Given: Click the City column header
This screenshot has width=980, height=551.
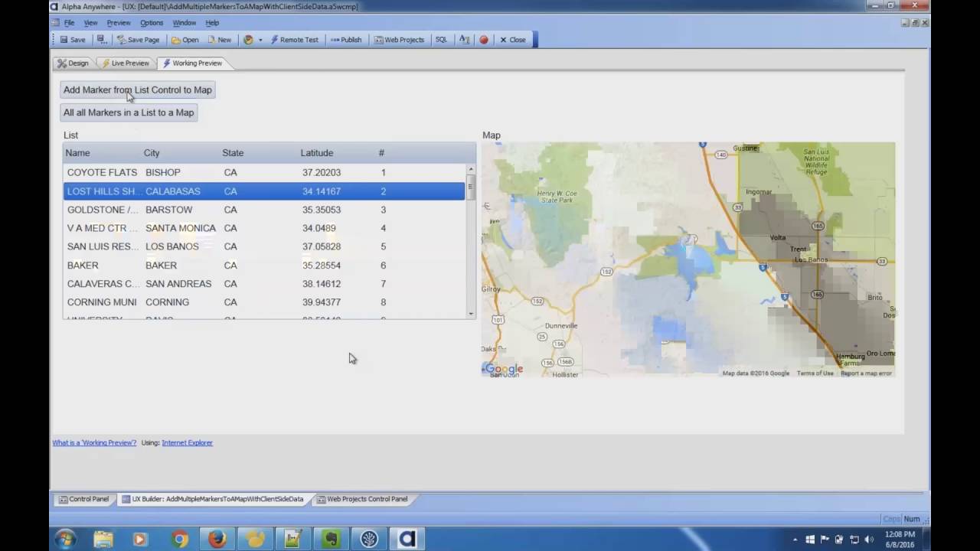Looking at the screenshot, I should click(x=152, y=153).
